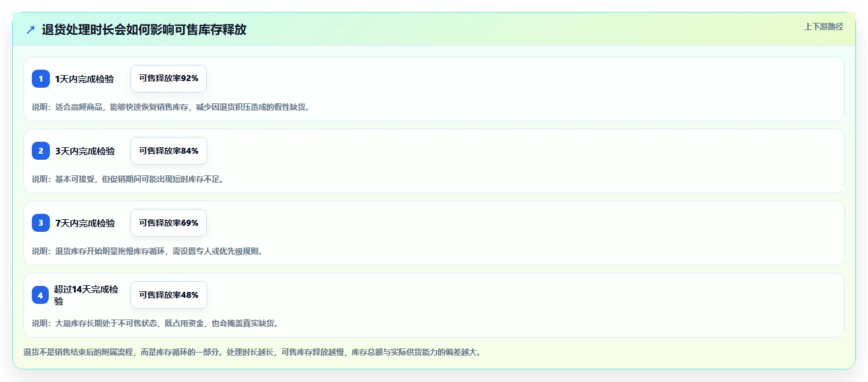Click the 可售释放率84% chip
This screenshot has height=382, width=868.
tap(168, 151)
